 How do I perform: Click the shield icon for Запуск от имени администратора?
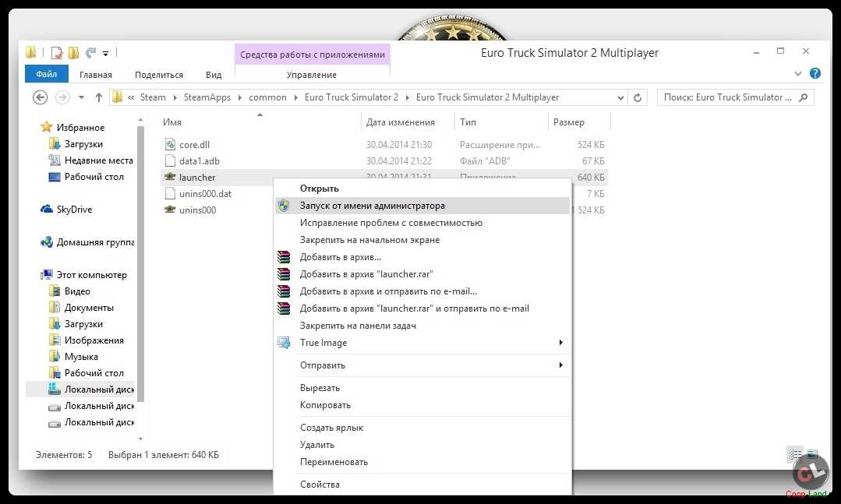coord(284,206)
